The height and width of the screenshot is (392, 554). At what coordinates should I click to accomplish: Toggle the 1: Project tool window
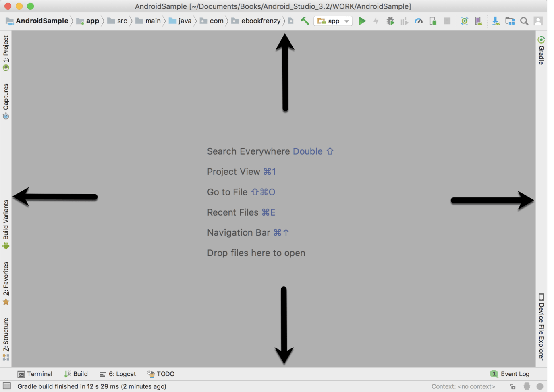click(6, 53)
